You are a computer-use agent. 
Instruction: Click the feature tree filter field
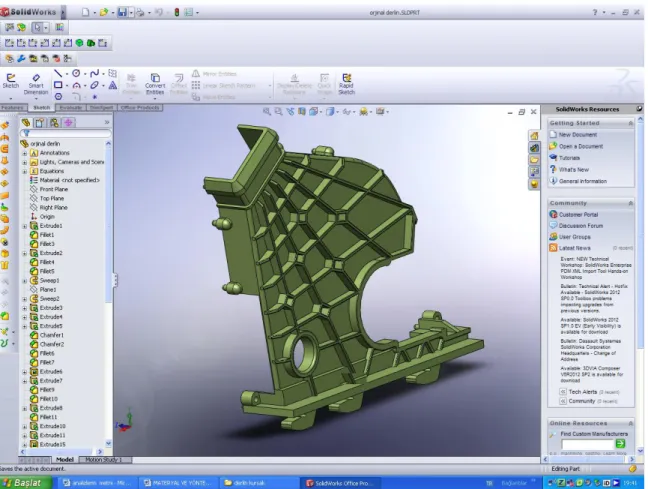(x=65, y=133)
